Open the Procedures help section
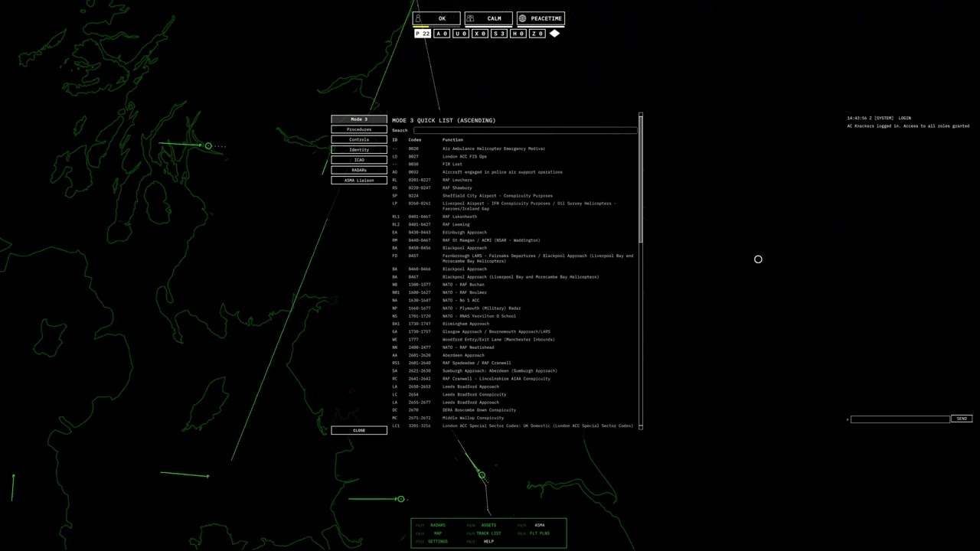The height and width of the screenshot is (551, 980). point(359,129)
